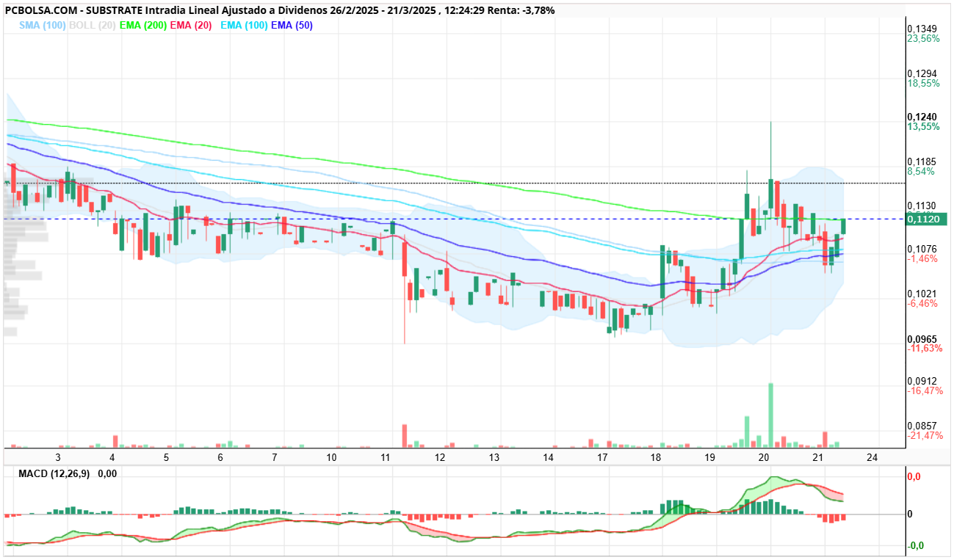
Task: Click the 0,0912 price axis label
Action: pyautogui.click(x=922, y=381)
